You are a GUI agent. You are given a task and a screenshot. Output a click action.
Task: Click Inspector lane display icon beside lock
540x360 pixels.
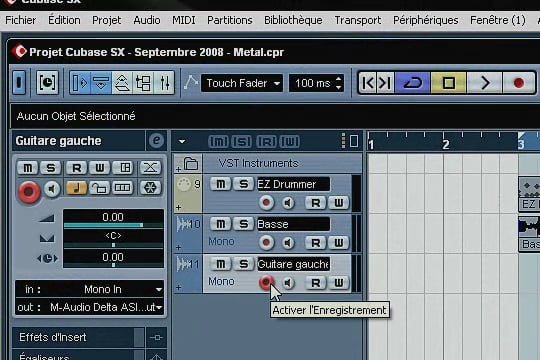[123, 188]
